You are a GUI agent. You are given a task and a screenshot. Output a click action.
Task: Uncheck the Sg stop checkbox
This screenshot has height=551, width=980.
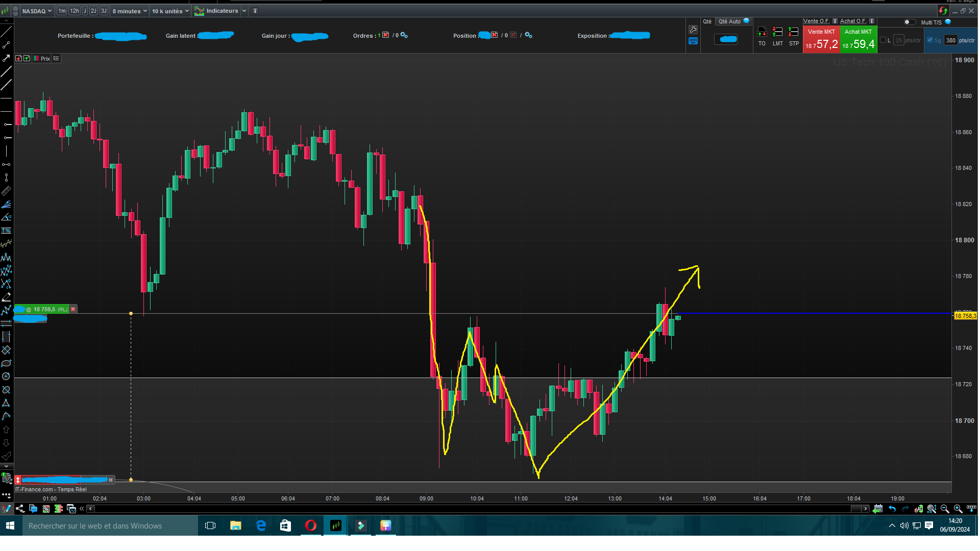(930, 40)
